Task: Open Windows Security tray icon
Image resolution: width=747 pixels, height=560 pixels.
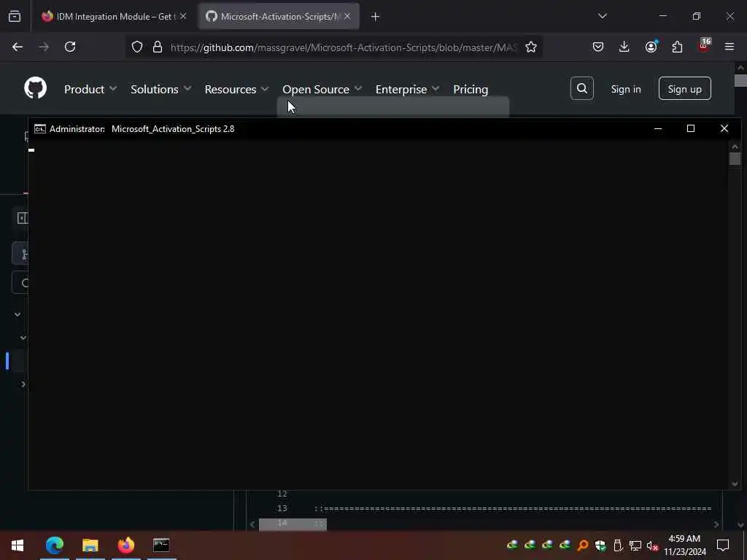Action: point(600,545)
